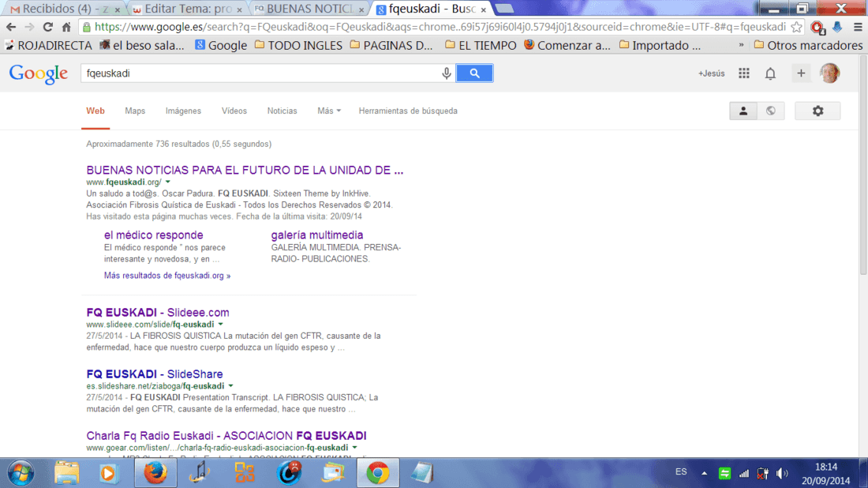
Task: Open the Importado bookmark folder
Action: 660,46
